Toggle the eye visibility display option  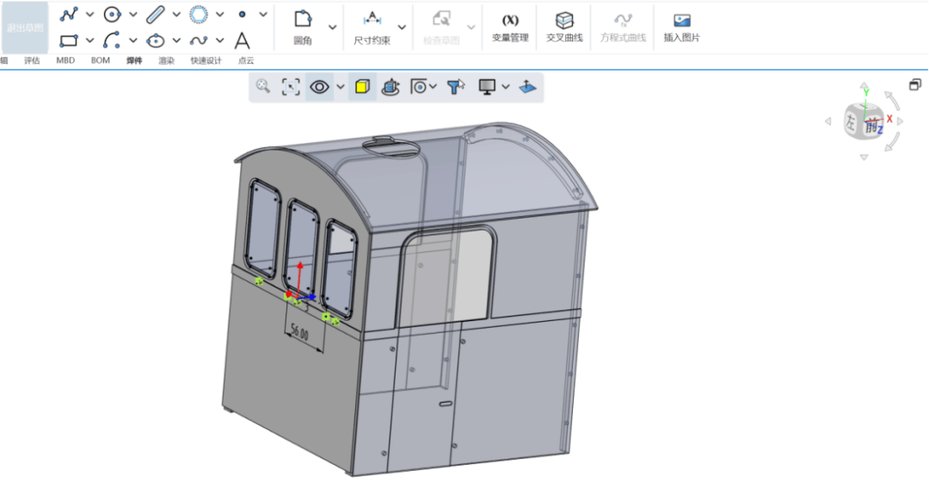click(x=319, y=87)
